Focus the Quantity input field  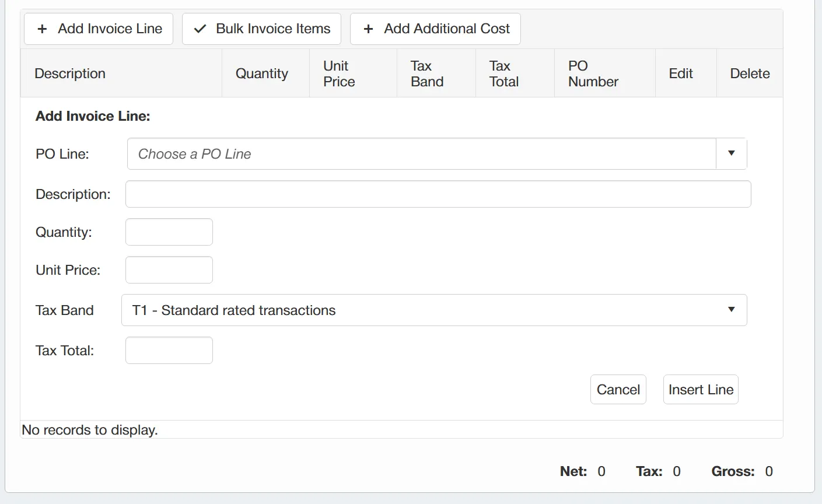[x=169, y=232]
